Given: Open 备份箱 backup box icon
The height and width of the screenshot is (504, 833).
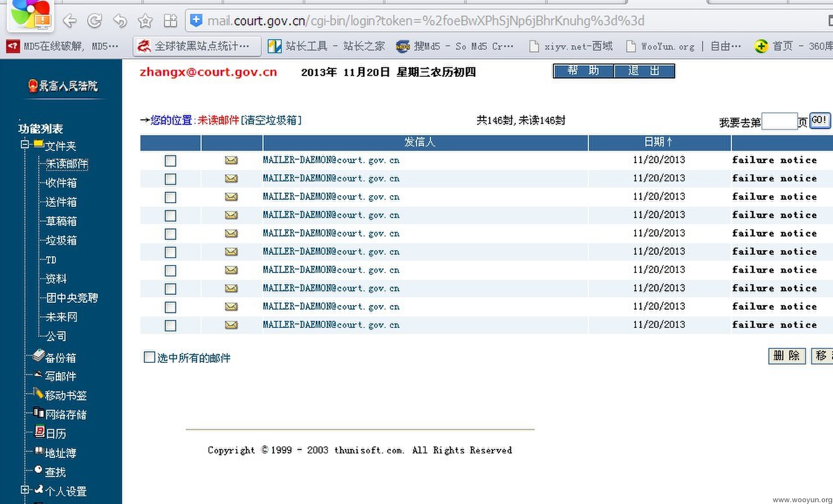Looking at the screenshot, I should tap(38, 355).
